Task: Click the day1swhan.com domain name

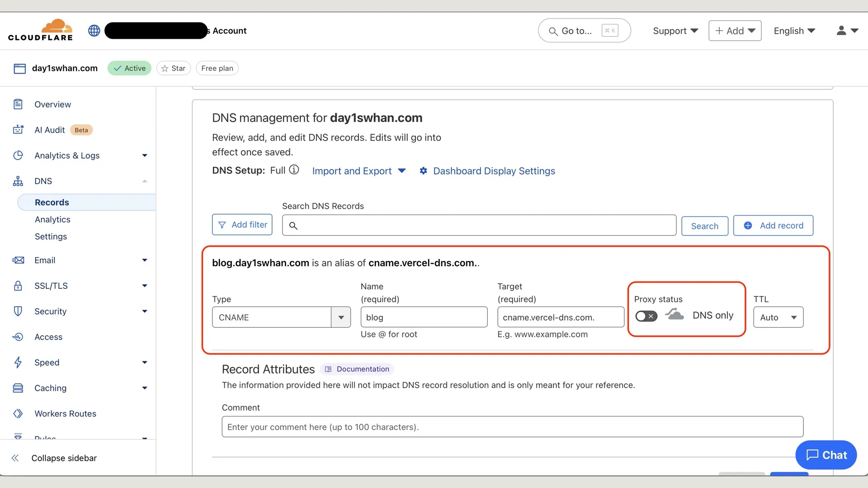Action: (x=65, y=68)
